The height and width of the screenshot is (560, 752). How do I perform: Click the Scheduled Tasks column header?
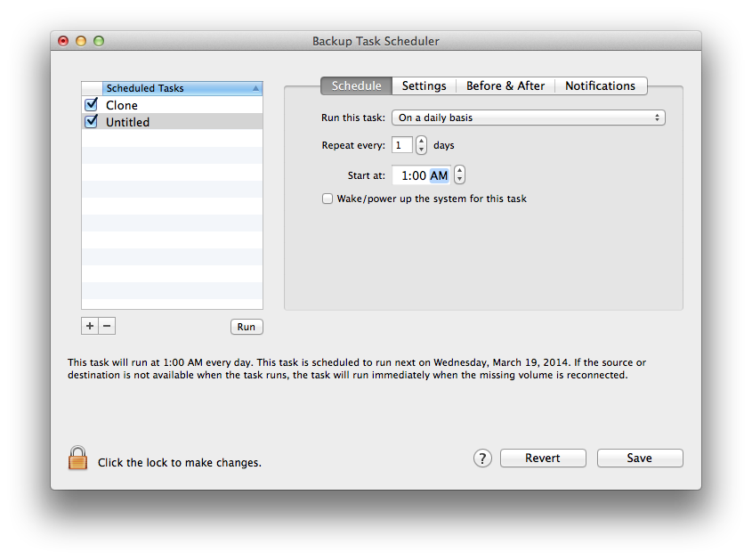tap(182, 88)
